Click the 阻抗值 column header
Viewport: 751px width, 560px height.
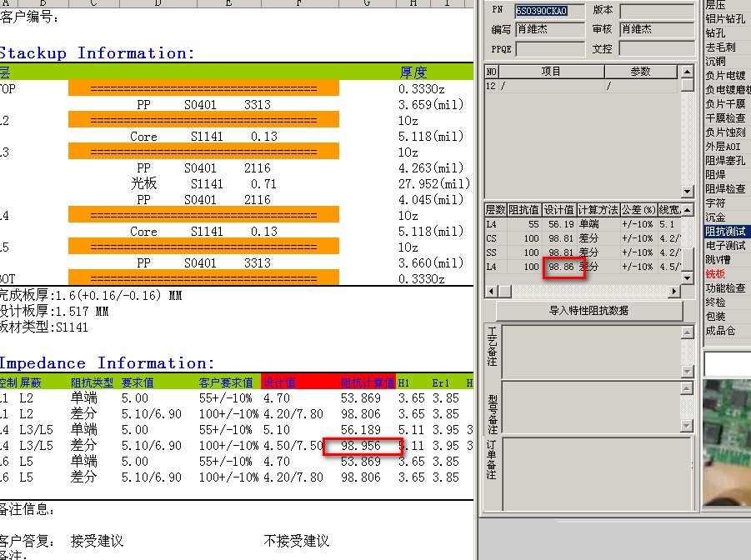pyautogui.click(x=524, y=210)
